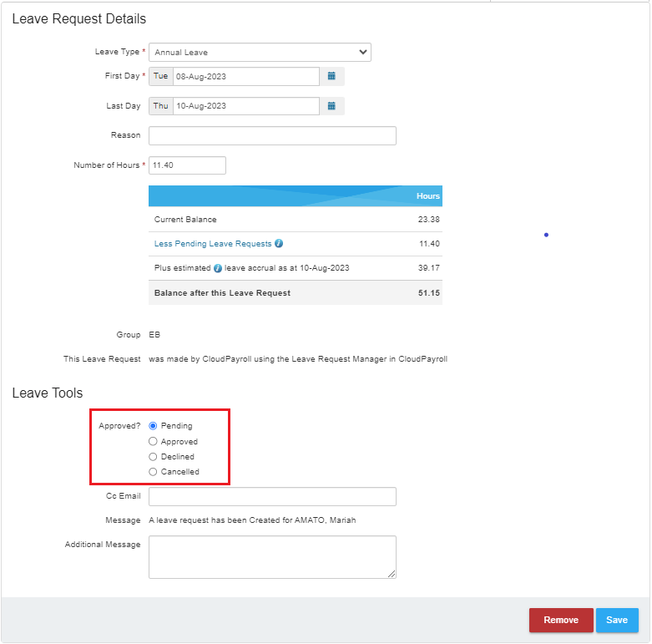The width and height of the screenshot is (652, 644).
Task: Click the red Remove button
Action: click(x=561, y=620)
